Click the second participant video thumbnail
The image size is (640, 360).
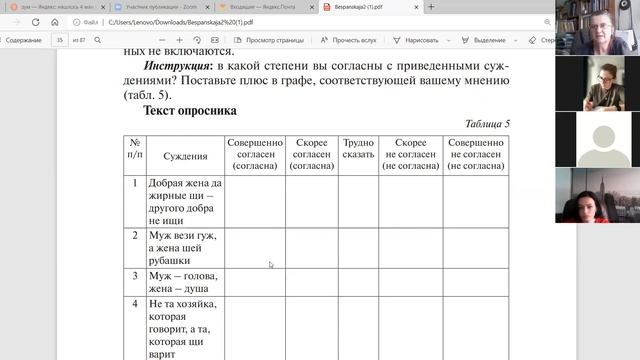tap(598, 83)
